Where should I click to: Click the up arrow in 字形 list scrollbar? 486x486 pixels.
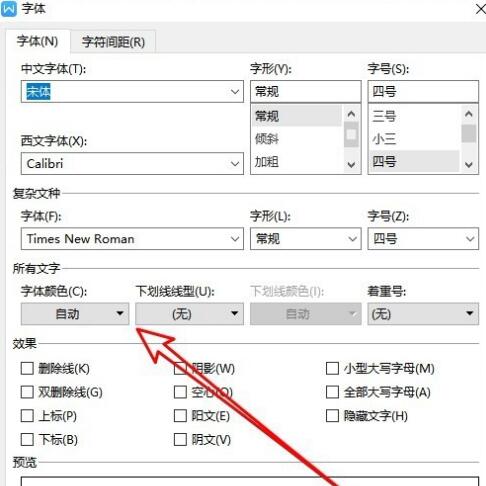pyautogui.click(x=351, y=114)
